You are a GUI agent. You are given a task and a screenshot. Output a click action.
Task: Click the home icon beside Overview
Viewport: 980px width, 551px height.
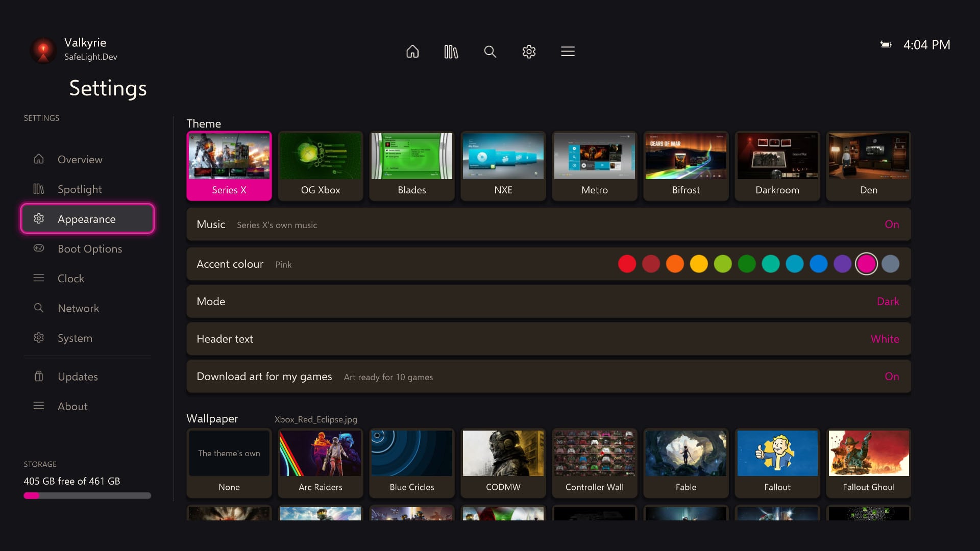(39, 159)
